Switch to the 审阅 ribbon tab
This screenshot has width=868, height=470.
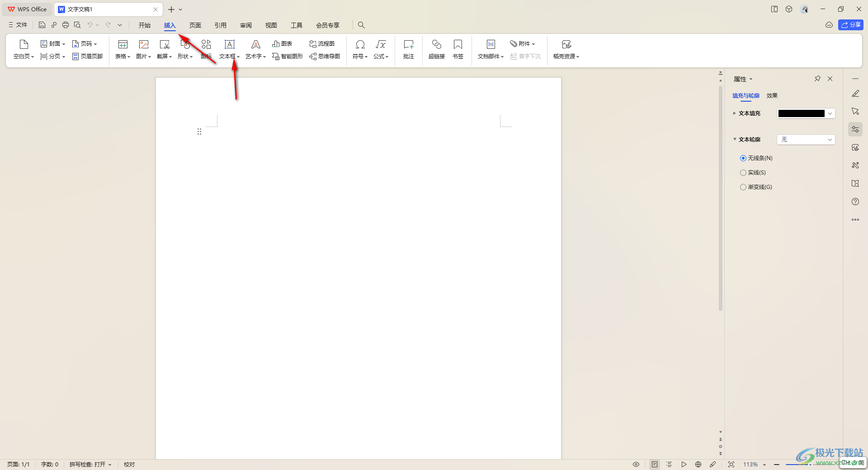click(246, 25)
